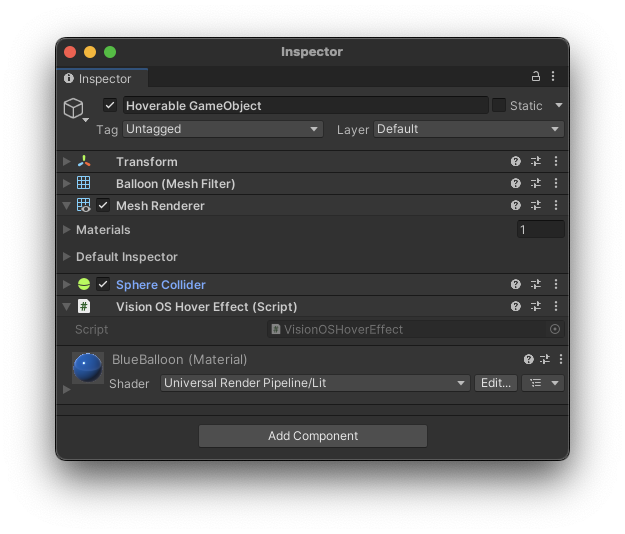The width and height of the screenshot is (625, 534).
Task: Open presets for Mesh Filter component
Action: click(x=536, y=184)
